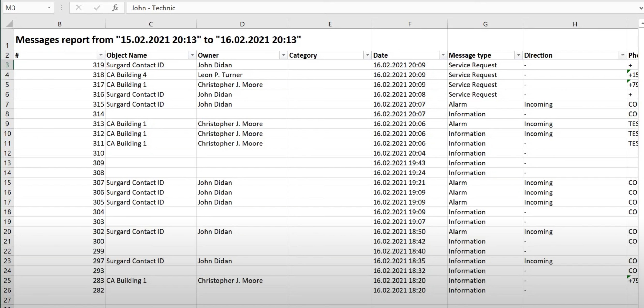Select Incoming cell in row 9

575,124
